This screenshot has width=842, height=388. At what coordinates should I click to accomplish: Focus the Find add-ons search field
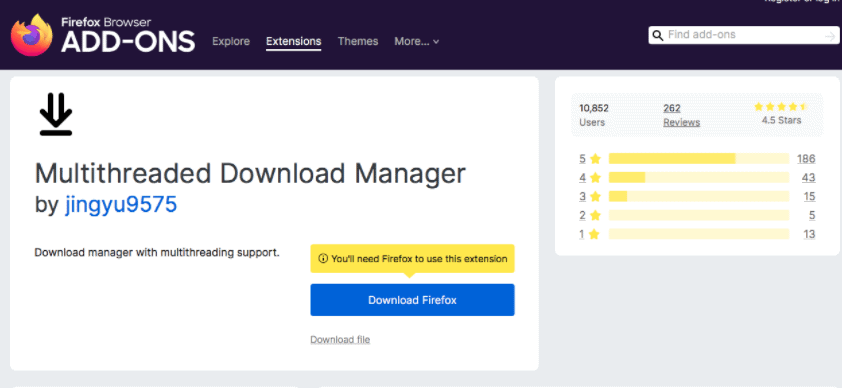pos(744,35)
